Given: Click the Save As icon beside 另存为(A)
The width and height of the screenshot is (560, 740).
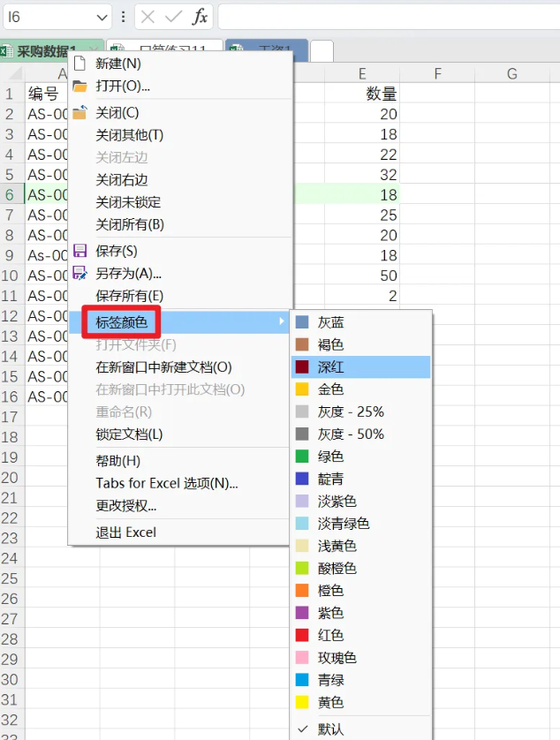Looking at the screenshot, I should pos(80,274).
